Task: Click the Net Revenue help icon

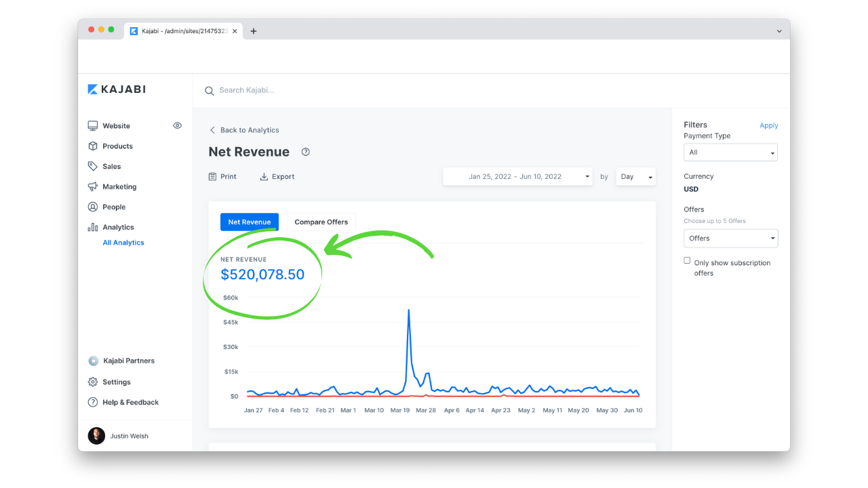Action: click(x=306, y=152)
